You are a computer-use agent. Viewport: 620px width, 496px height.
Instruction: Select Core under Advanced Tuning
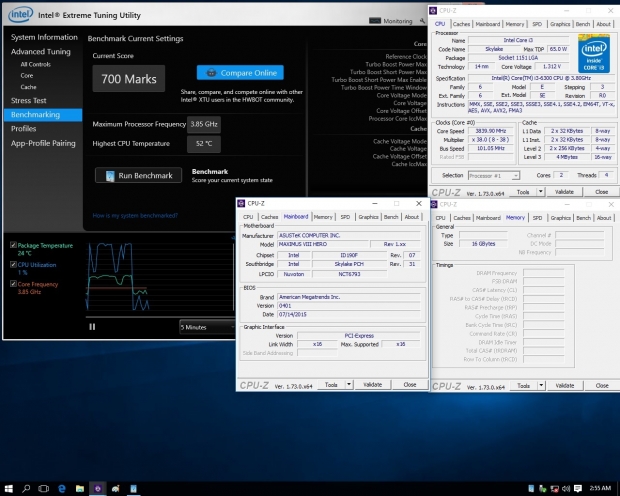(26, 76)
